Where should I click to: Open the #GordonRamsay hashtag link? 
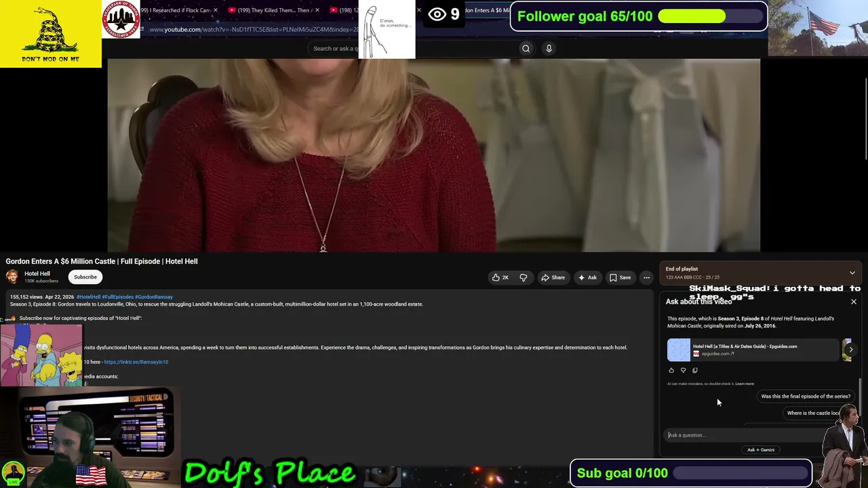154,297
